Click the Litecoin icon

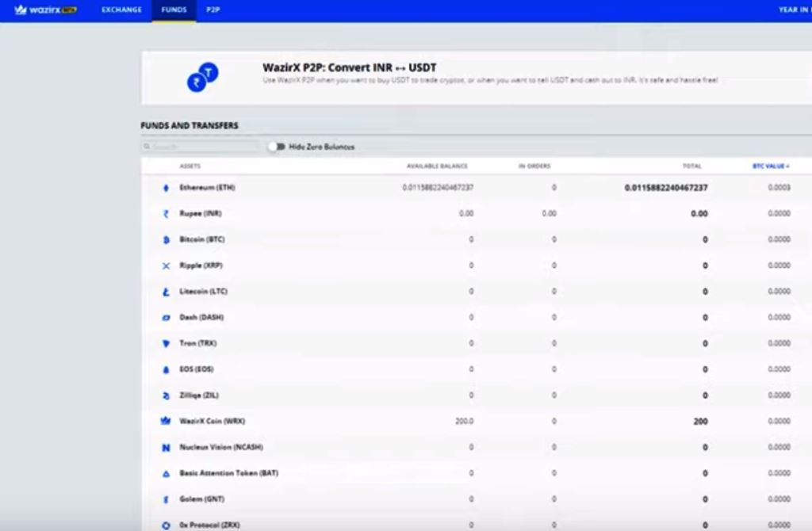[167, 292]
